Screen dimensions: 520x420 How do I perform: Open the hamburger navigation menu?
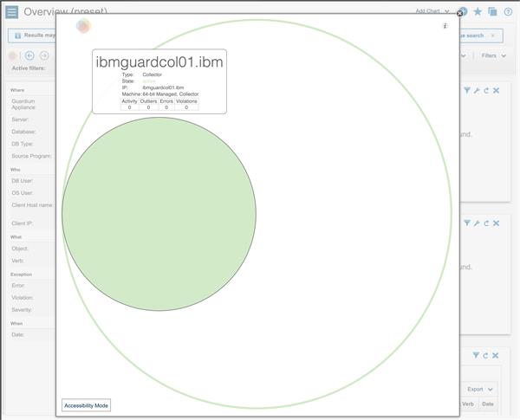tap(11, 12)
